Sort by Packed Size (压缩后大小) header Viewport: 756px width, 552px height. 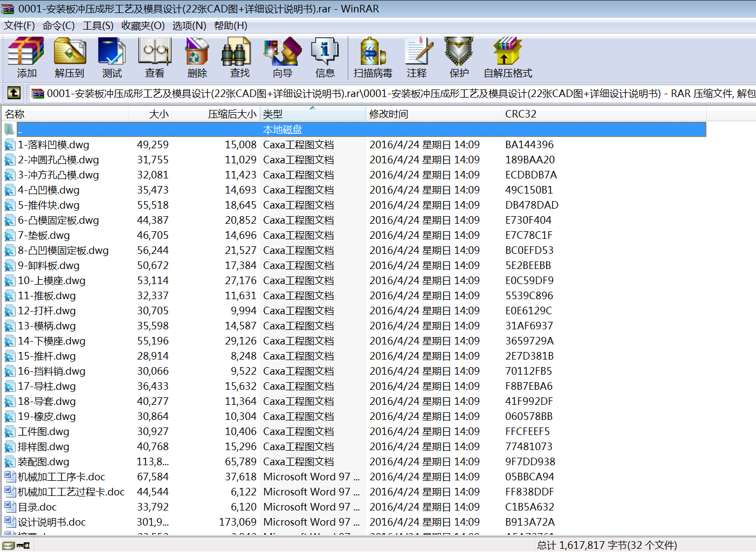click(x=216, y=114)
